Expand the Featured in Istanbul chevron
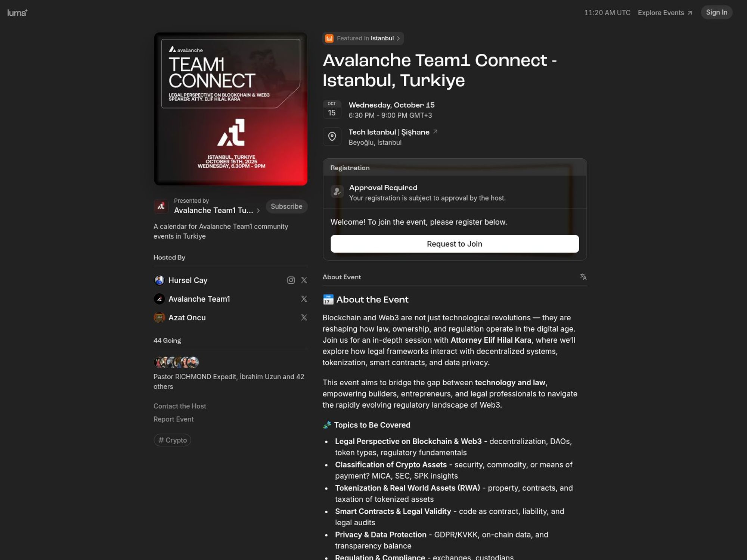The height and width of the screenshot is (560, 747). [x=399, y=38]
